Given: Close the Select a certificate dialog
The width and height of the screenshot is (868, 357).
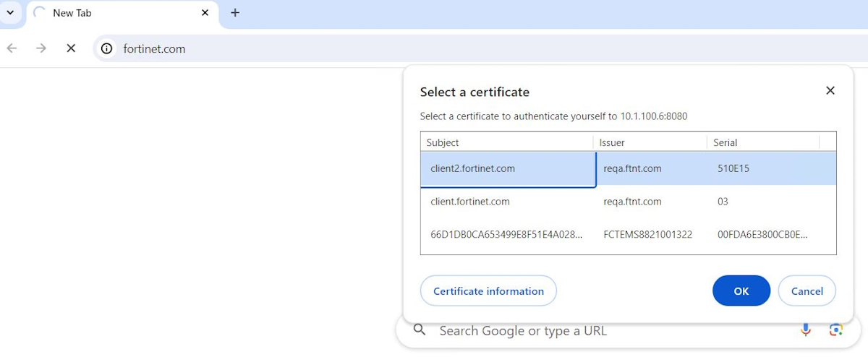Looking at the screenshot, I should 830,90.
